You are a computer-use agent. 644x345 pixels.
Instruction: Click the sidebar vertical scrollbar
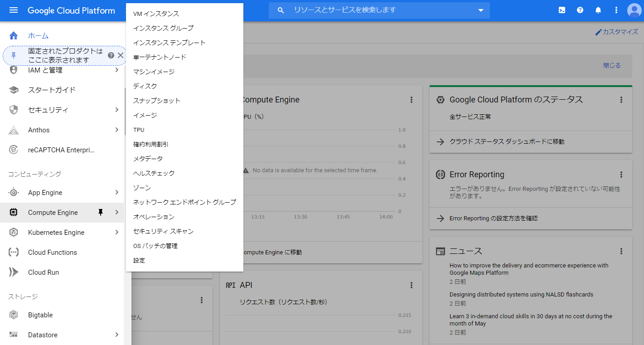click(125, 111)
